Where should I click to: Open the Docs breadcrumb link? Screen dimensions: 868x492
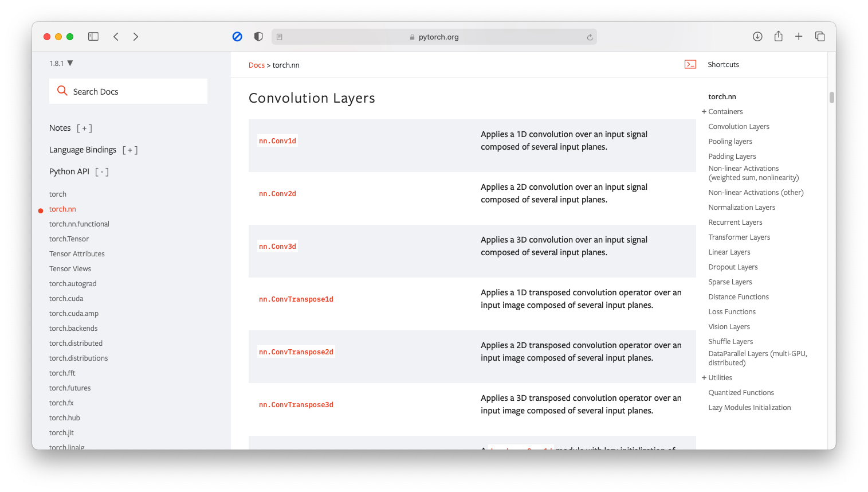click(x=257, y=65)
